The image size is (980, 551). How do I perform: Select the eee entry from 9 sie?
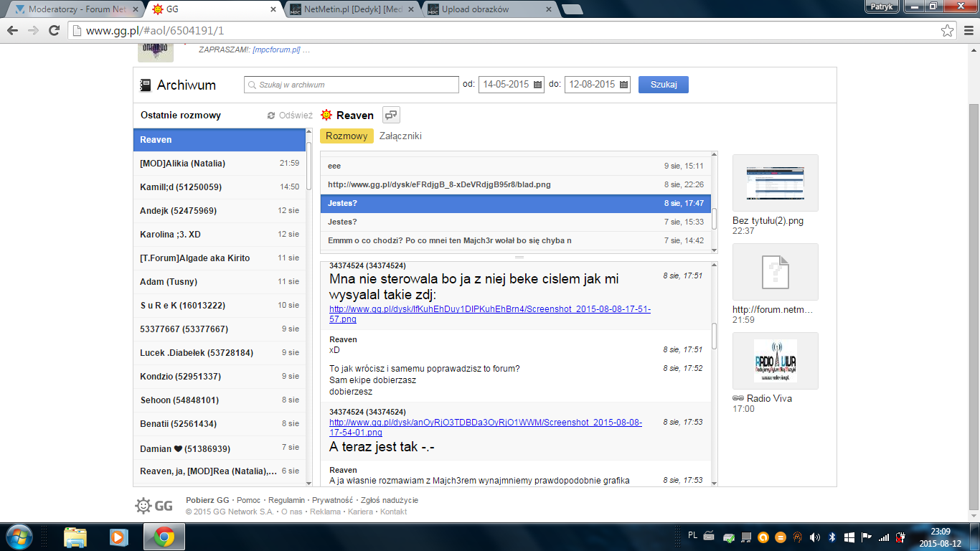516,166
